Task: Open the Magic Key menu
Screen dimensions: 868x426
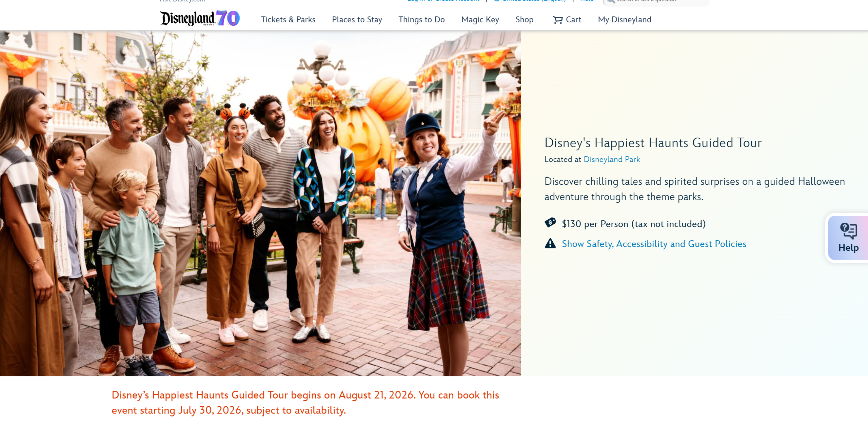Action: coord(480,20)
